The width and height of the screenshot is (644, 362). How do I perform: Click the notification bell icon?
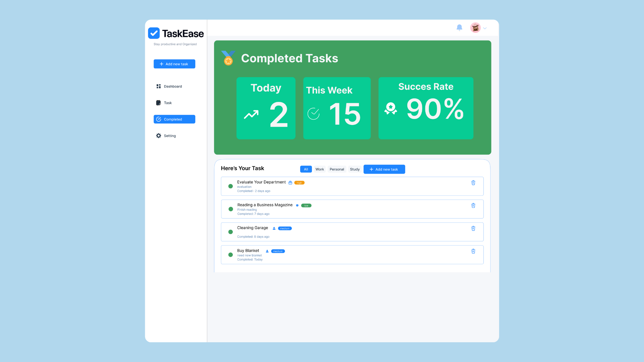[460, 27]
